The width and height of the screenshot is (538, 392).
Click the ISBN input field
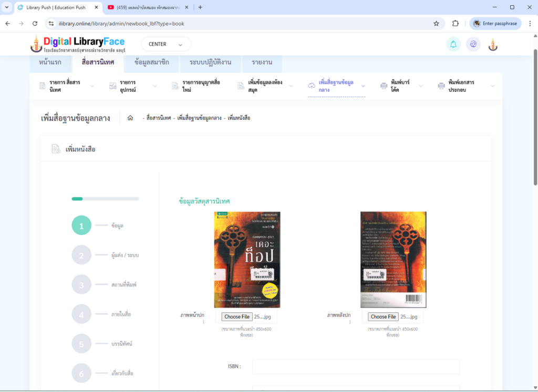[356, 366]
